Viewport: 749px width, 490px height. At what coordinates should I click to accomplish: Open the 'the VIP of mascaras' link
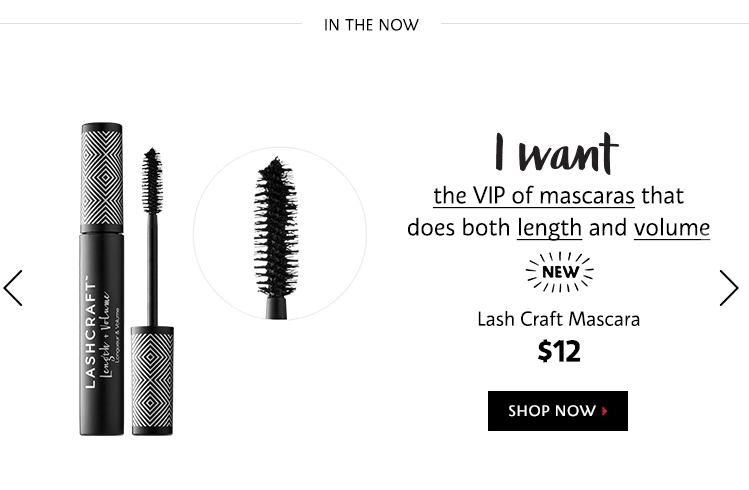pos(534,196)
